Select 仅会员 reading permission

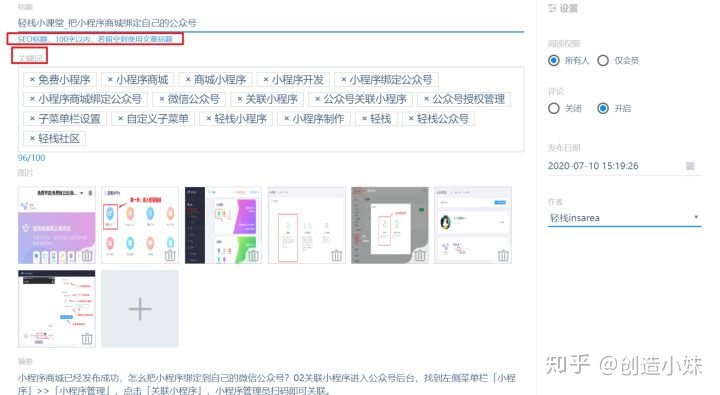point(603,60)
